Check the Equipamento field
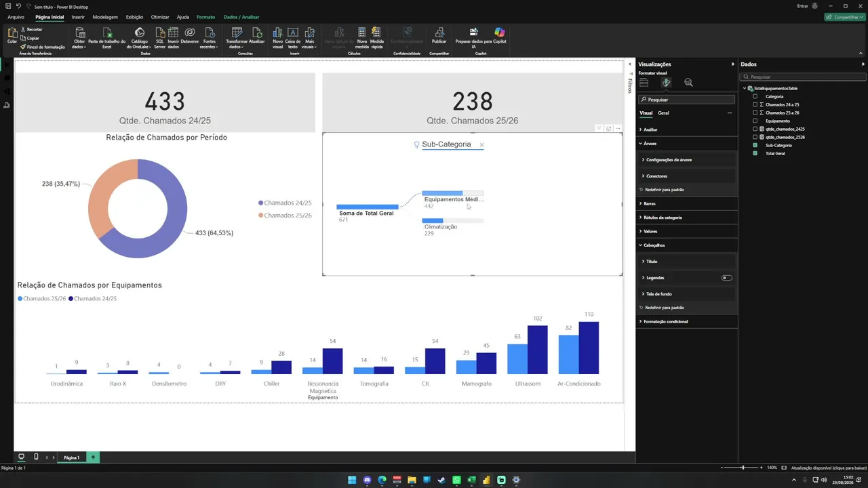Viewport: 868px width, 488px height. point(755,121)
